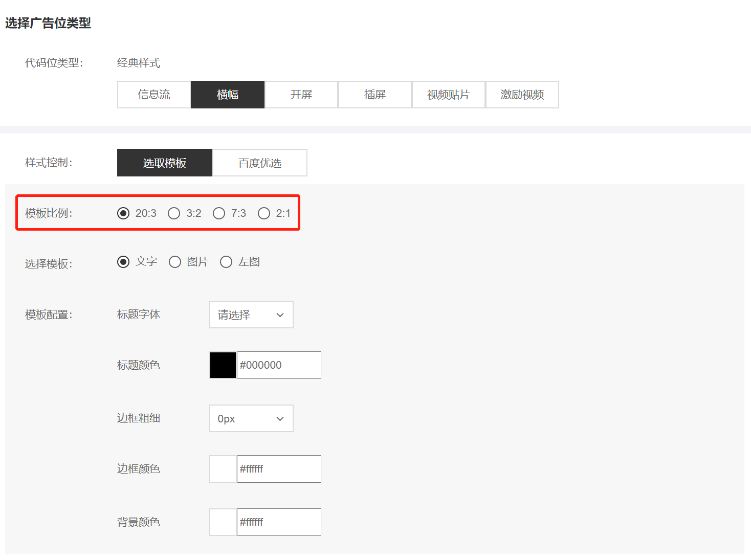Open the 标题字体 font dropdown
The width and height of the screenshot is (751, 560).
[x=251, y=315]
